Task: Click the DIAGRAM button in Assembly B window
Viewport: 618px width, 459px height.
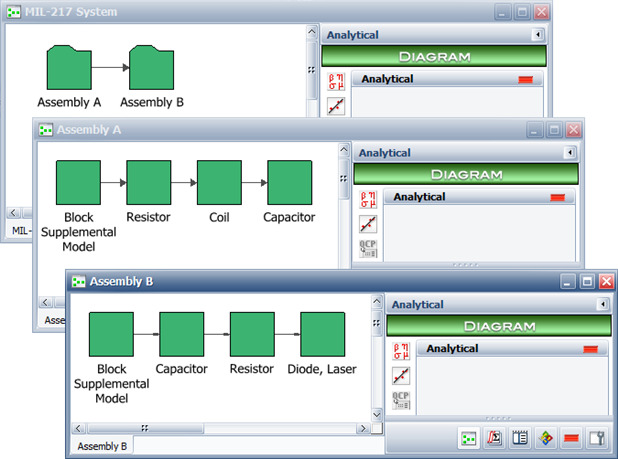Action: coord(497,324)
